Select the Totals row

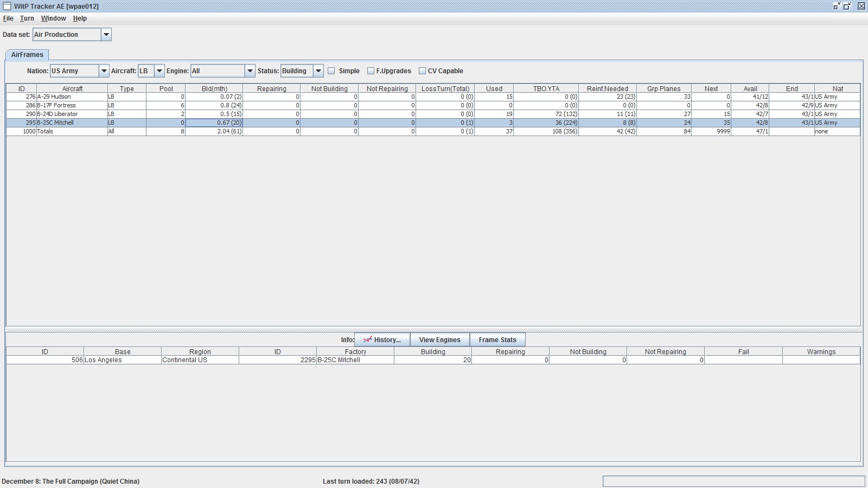[x=433, y=131]
